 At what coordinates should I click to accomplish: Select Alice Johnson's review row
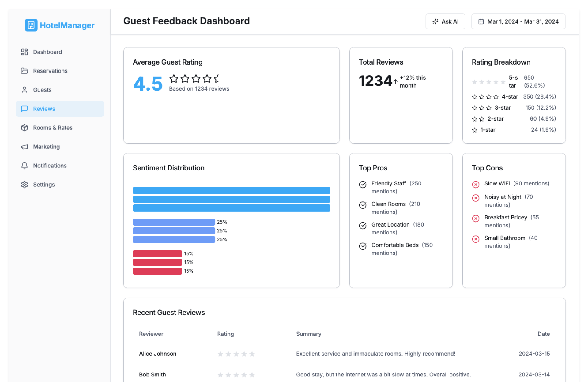click(x=344, y=354)
